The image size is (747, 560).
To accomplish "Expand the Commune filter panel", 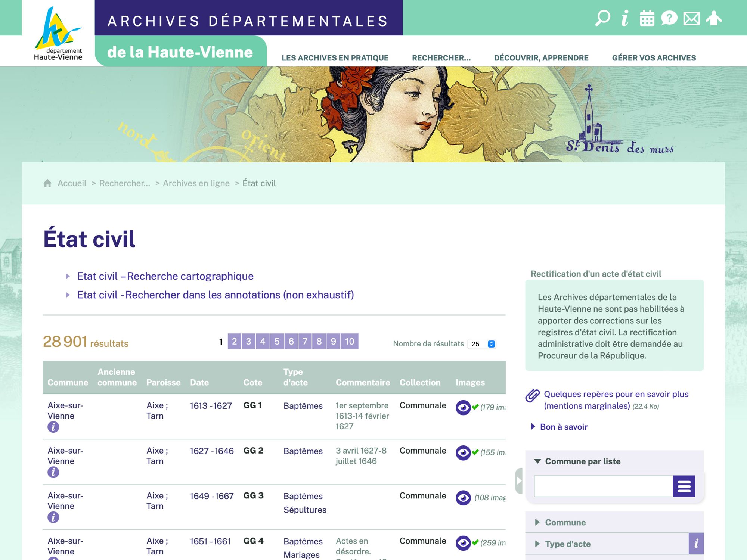I will click(x=565, y=522).
